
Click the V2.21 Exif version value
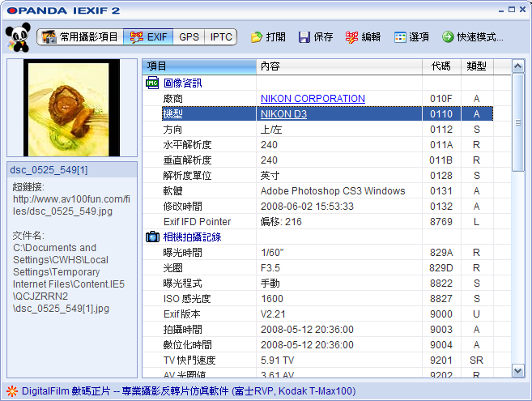click(273, 314)
